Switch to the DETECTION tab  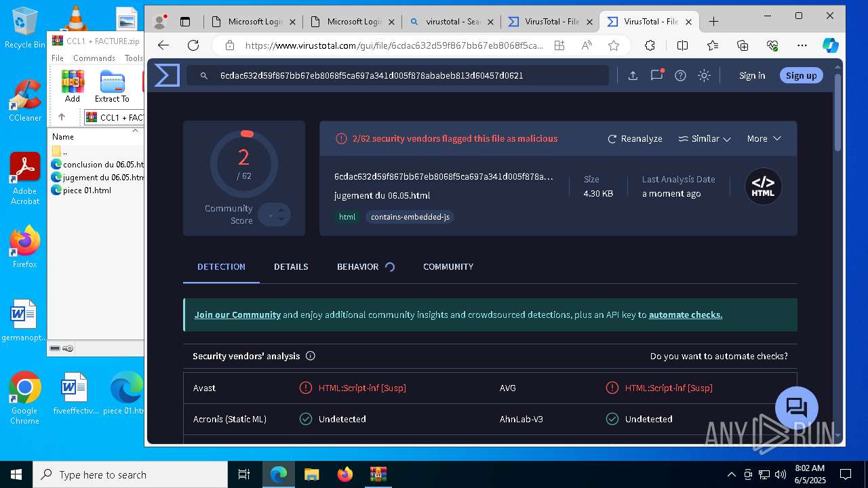click(x=221, y=266)
